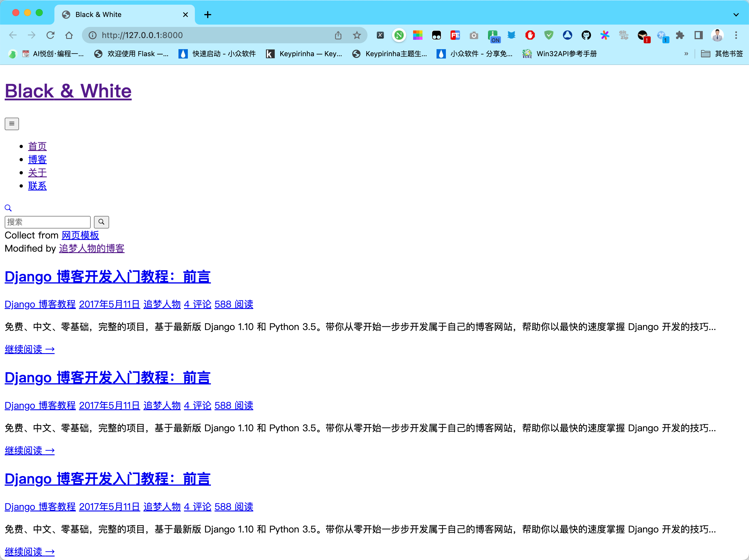Open the 关于 navigation item
This screenshot has height=560, width=749.
click(37, 173)
